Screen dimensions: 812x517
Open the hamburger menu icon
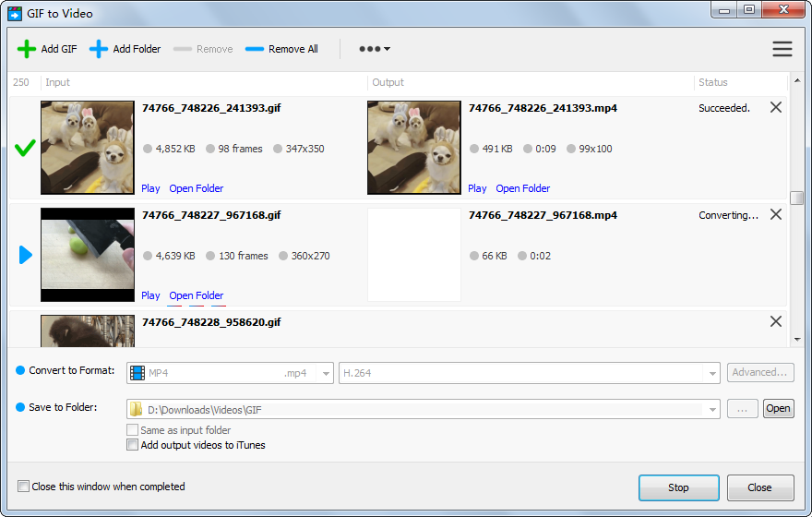[782, 49]
